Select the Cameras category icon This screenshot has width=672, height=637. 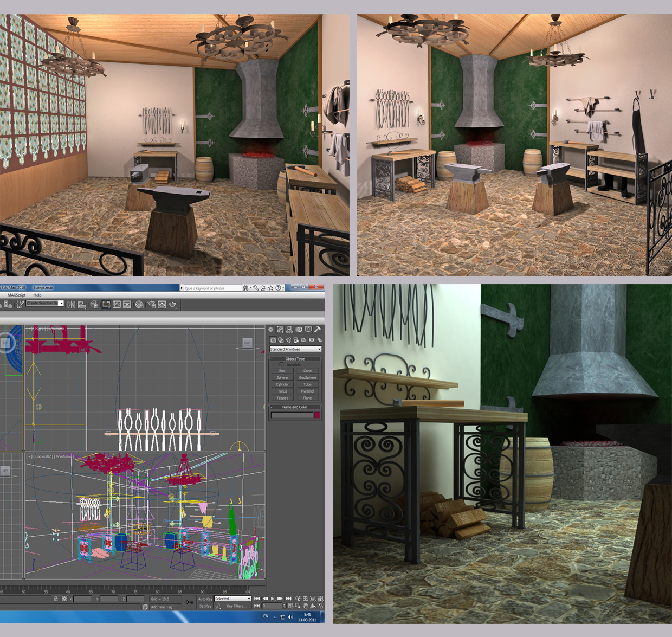[x=296, y=340]
